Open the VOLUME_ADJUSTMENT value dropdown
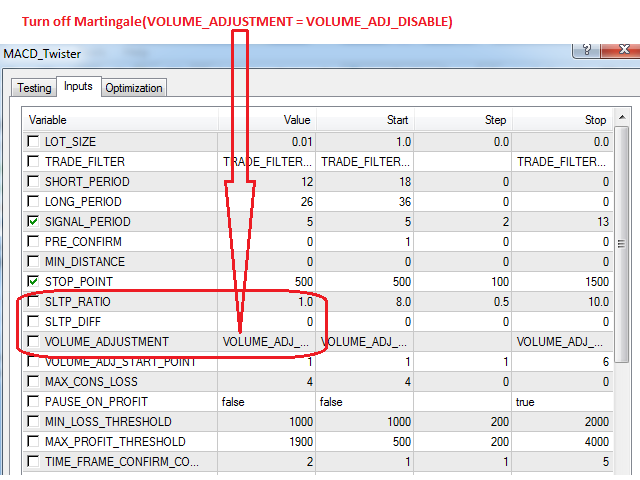This screenshot has width=640, height=480. (266, 342)
